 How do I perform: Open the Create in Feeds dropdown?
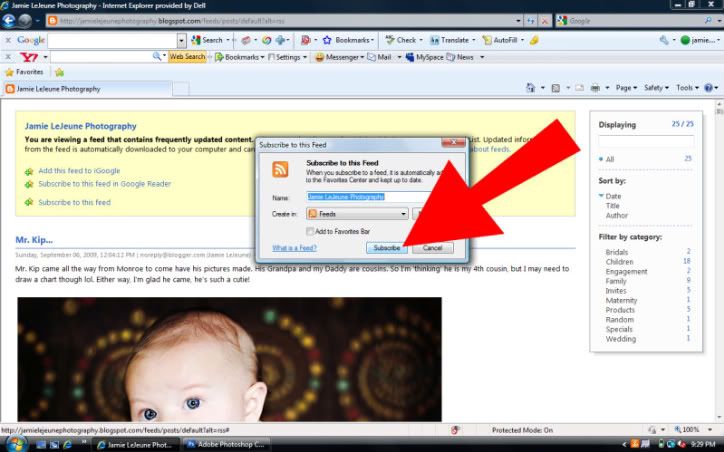[x=357, y=214]
